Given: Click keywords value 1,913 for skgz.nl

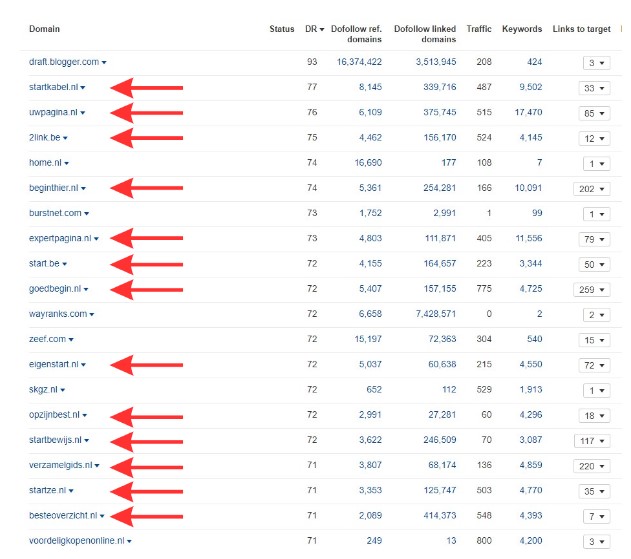Looking at the screenshot, I should pyautogui.click(x=531, y=390).
